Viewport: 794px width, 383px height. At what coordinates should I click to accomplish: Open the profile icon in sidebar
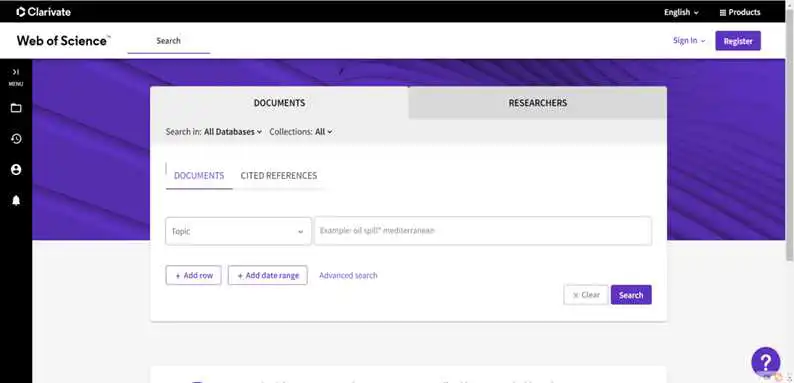click(x=16, y=170)
